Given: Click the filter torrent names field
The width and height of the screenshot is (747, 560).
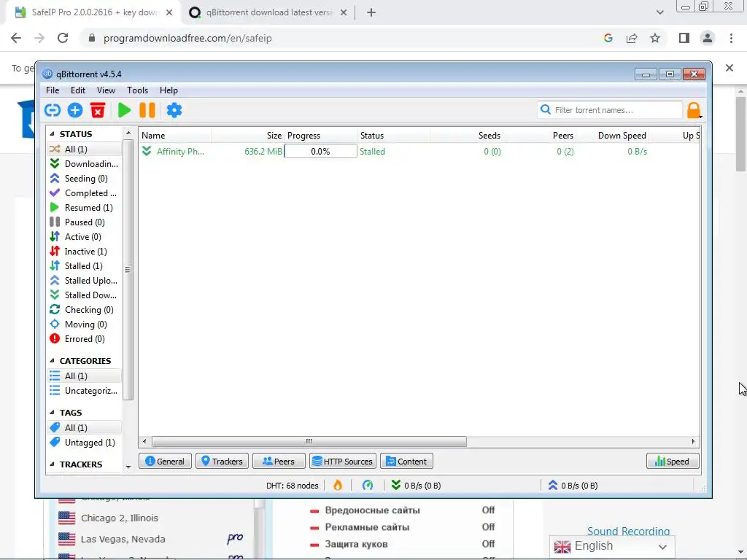Looking at the screenshot, I should click(610, 110).
